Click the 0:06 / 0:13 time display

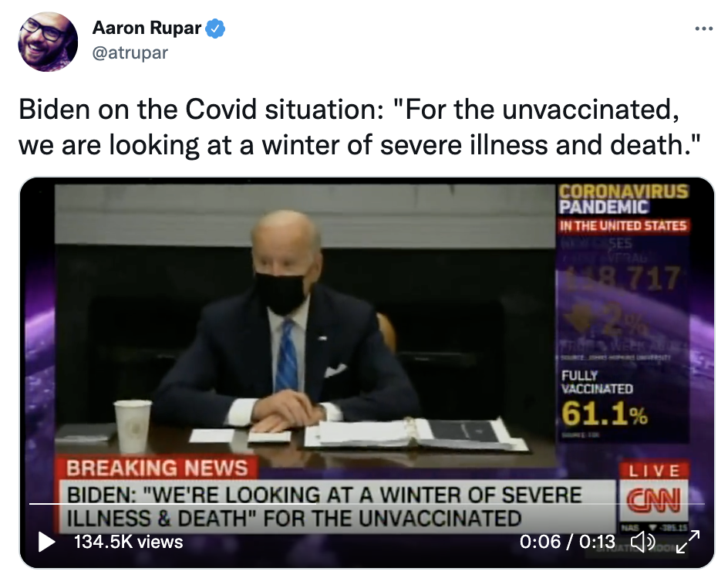[568, 542]
